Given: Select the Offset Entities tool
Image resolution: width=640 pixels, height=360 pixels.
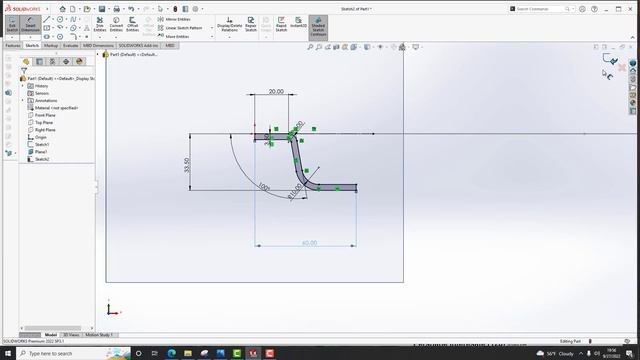Looking at the screenshot, I should [132, 24].
